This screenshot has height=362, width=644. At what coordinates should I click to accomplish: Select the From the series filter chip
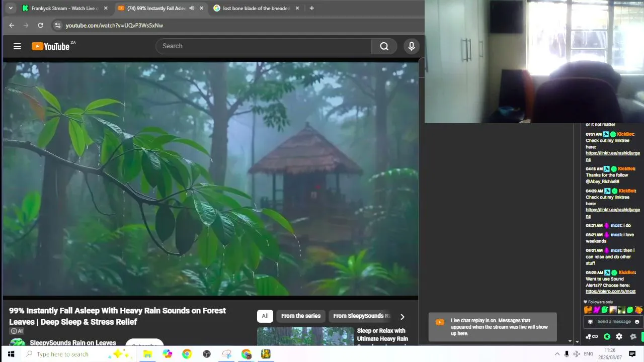pos(301,316)
